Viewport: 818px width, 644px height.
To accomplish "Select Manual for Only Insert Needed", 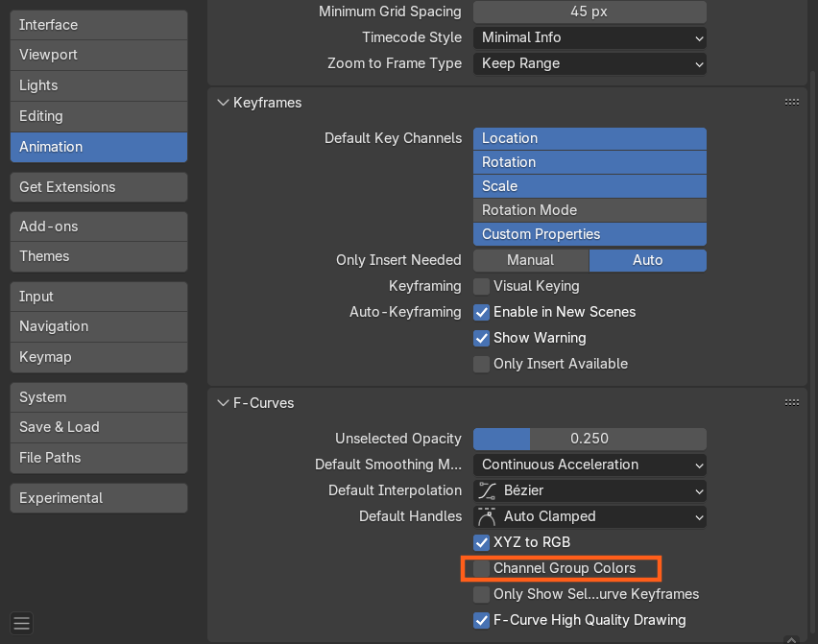I will (x=531, y=260).
